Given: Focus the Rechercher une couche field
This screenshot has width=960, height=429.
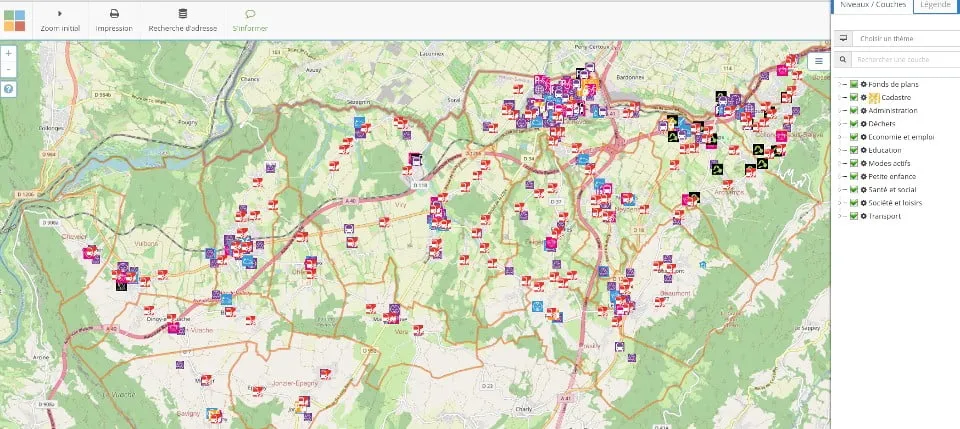Looking at the screenshot, I should coord(906,59).
